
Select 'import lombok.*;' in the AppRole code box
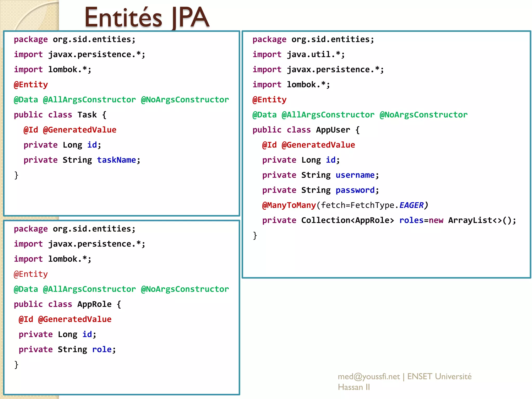point(52,259)
